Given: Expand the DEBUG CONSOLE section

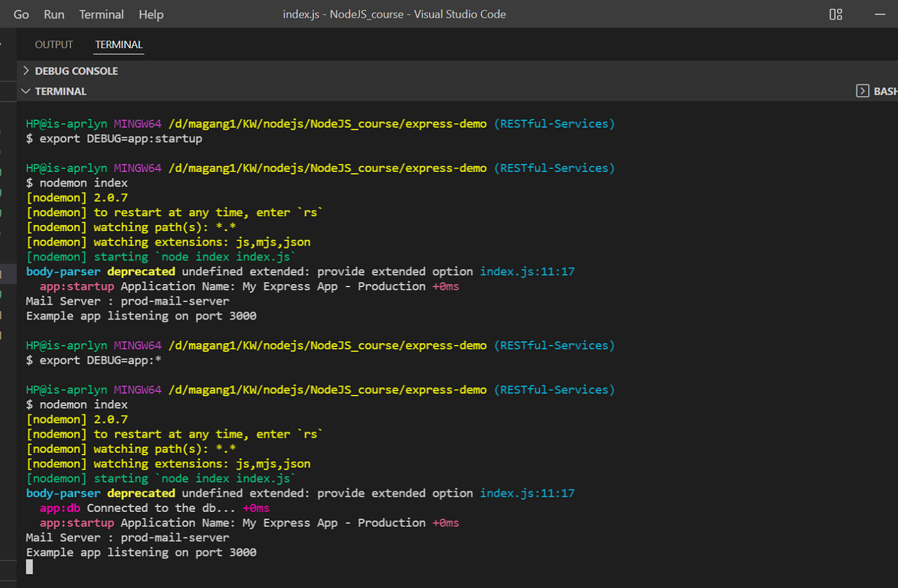Looking at the screenshot, I should [26, 71].
